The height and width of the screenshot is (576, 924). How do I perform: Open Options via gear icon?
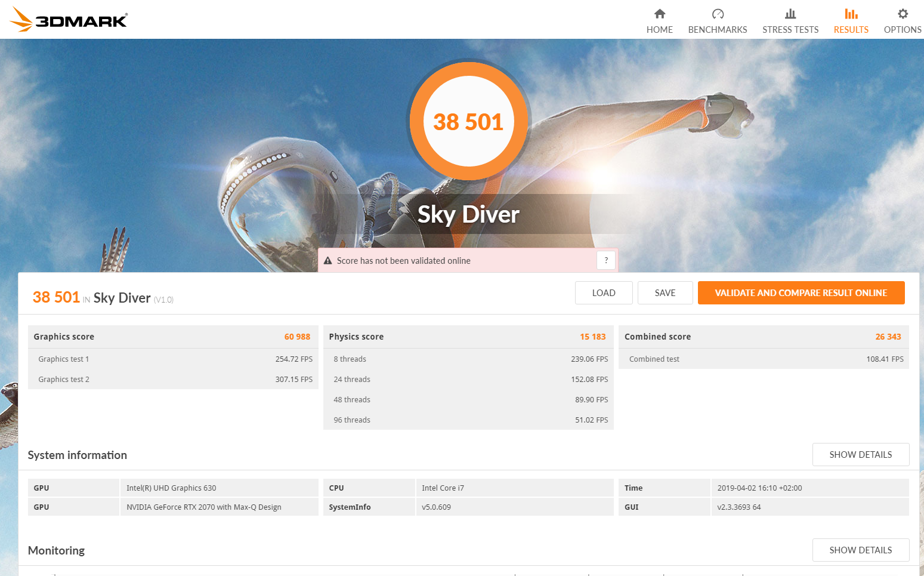(903, 14)
